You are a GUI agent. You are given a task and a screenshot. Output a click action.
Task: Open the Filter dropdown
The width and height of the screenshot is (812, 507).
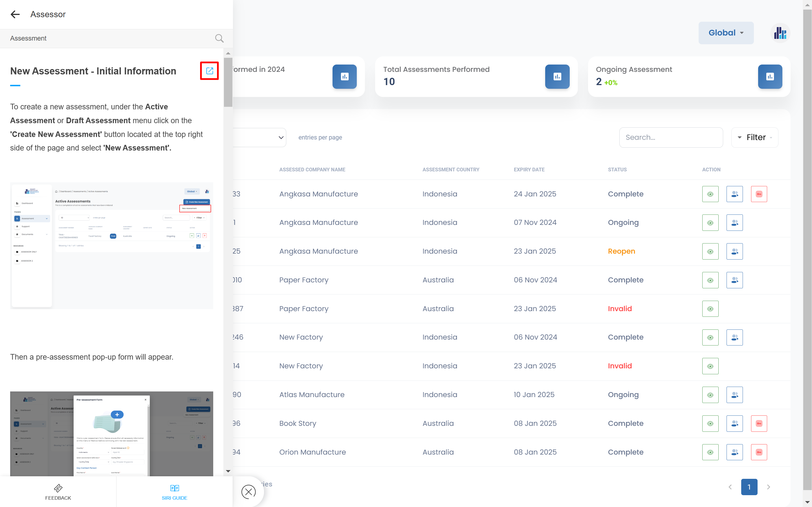[755, 138]
